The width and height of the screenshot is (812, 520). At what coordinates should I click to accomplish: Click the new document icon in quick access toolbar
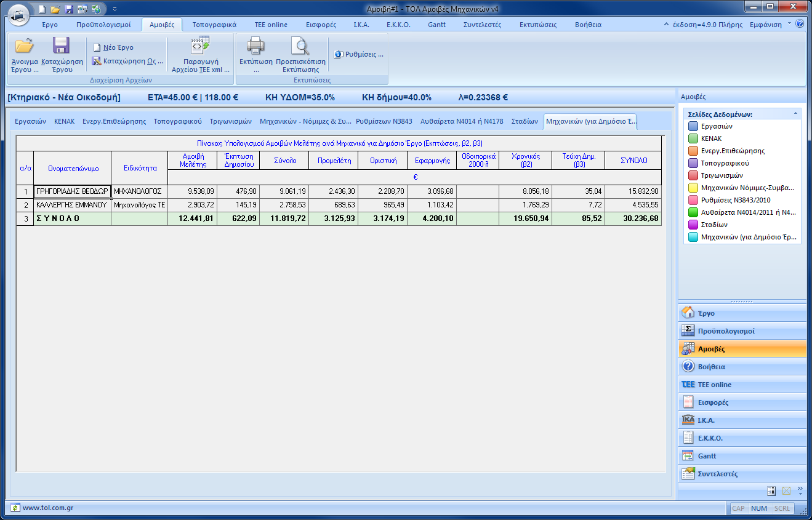point(41,9)
